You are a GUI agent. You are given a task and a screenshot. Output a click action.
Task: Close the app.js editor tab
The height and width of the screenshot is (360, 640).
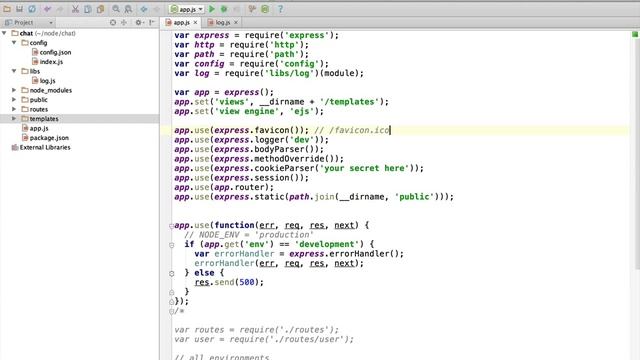pos(196,22)
